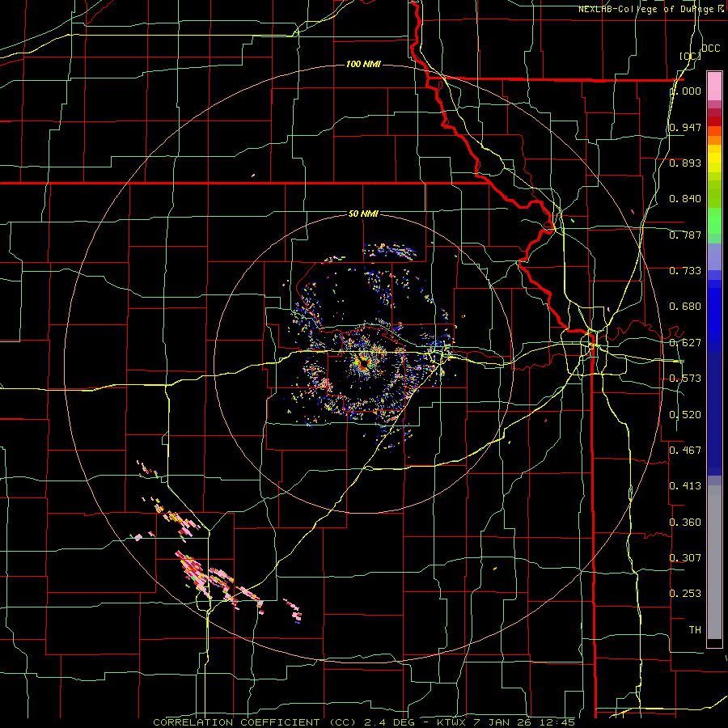Click the Correlation Coefficient KTWX caption

pyautogui.click(x=364, y=722)
